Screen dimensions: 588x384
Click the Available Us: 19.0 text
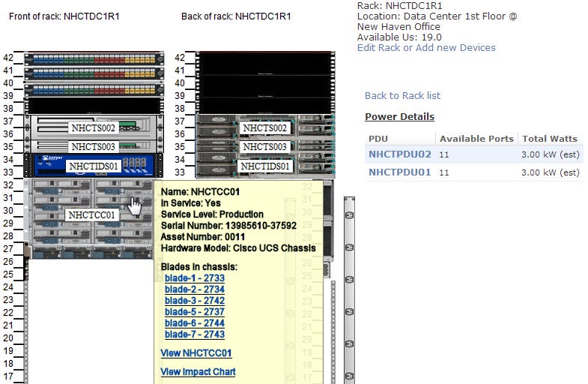pyautogui.click(x=399, y=37)
